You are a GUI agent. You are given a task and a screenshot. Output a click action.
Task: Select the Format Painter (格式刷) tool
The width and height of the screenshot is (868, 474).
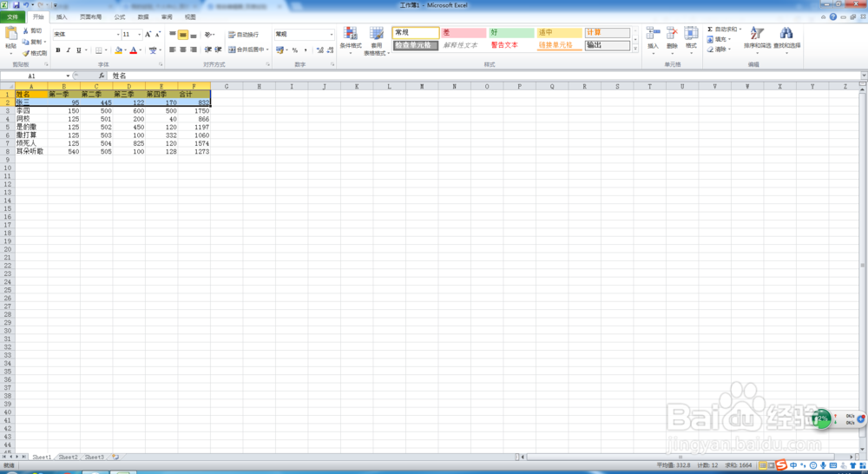tap(35, 53)
